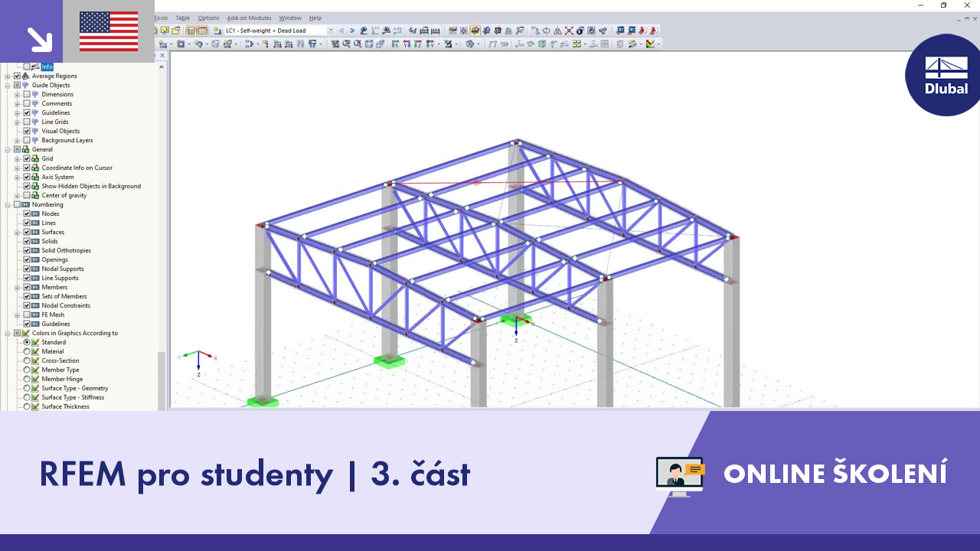
Task: Click the Material color option icon
Action: point(35,351)
